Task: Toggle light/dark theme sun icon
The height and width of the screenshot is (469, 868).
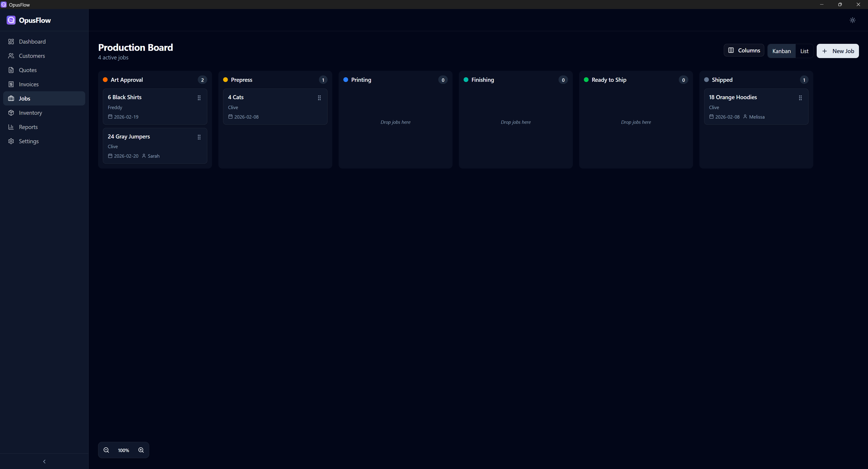Action: pyautogui.click(x=852, y=20)
